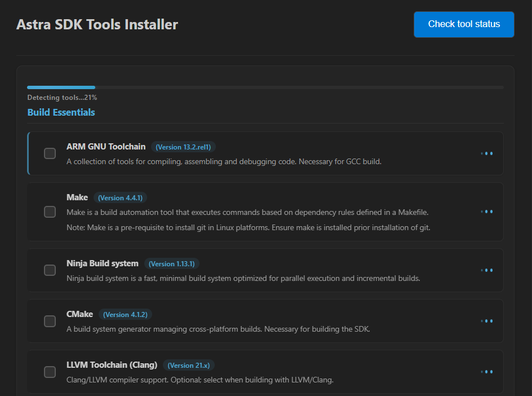Click the Ninja Build system title
The height and width of the screenshot is (396, 532).
coord(103,263)
